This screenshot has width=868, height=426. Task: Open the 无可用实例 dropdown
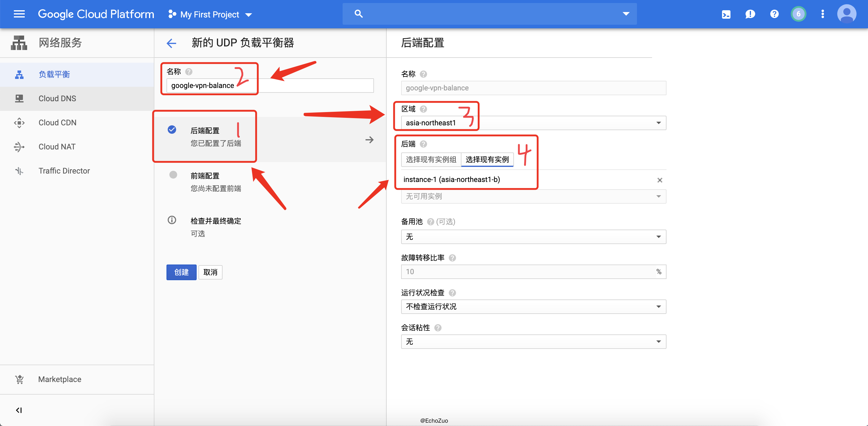click(534, 196)
